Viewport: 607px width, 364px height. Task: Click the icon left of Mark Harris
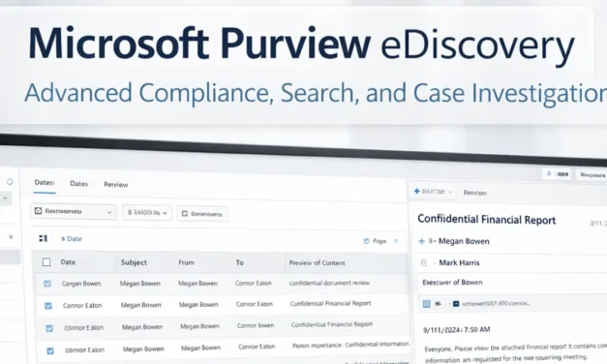(x=424, y=263)
